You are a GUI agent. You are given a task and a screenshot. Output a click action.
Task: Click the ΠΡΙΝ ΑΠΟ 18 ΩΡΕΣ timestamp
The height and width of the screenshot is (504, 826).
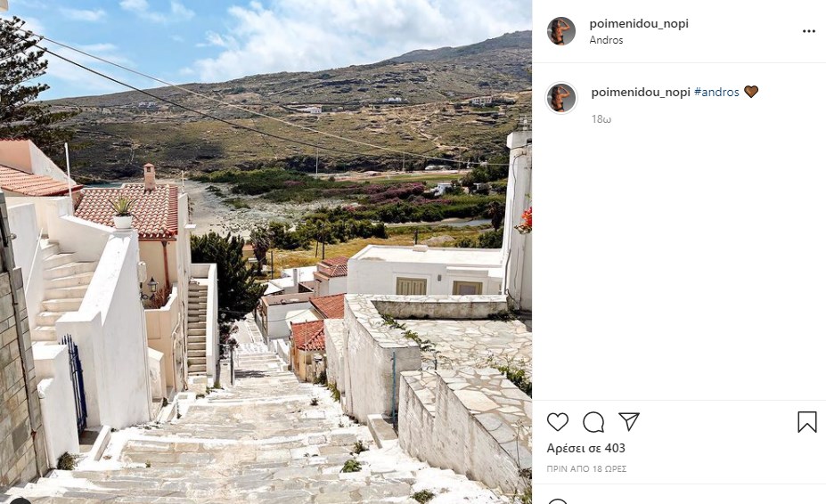click(x=586, y=468)
